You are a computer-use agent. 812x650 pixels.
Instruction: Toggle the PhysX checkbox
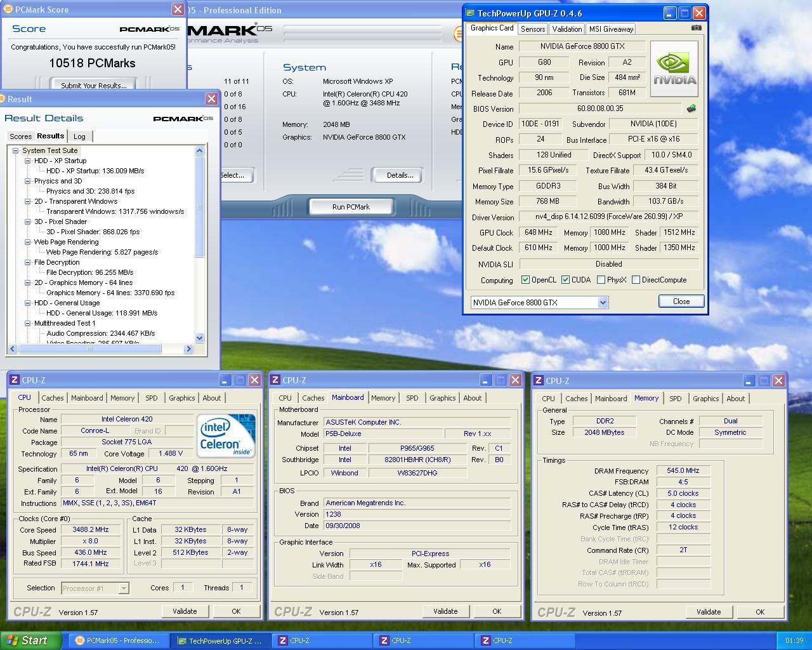point(601,280)
